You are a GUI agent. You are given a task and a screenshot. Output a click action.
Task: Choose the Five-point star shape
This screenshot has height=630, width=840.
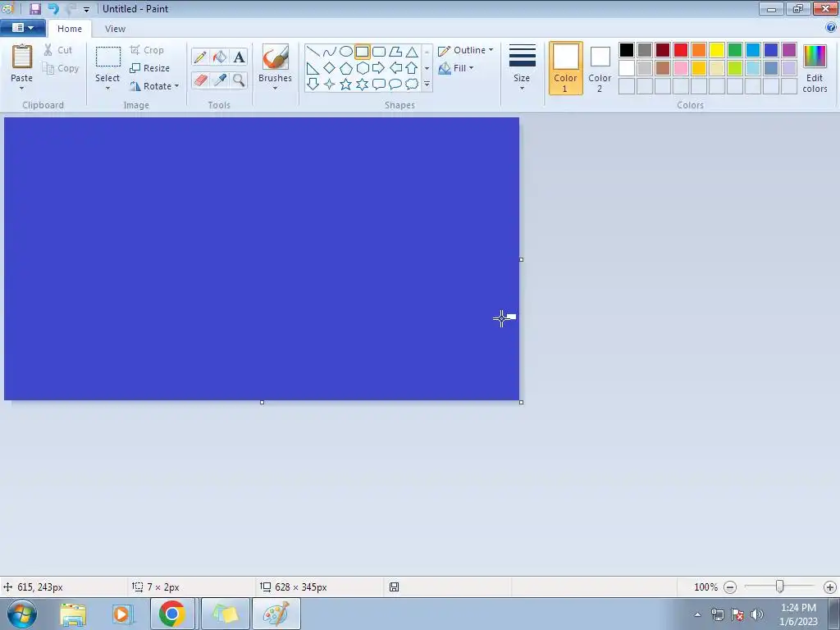[x=346, y=84]
